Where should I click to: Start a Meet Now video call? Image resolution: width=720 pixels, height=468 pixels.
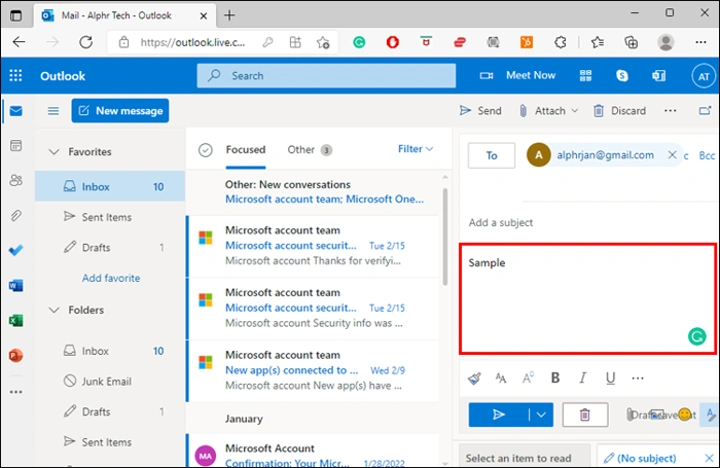518,75
